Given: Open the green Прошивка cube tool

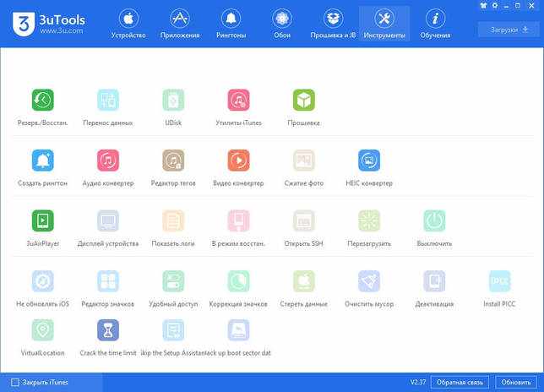Looking at the screenshot, I should point(303,101).
